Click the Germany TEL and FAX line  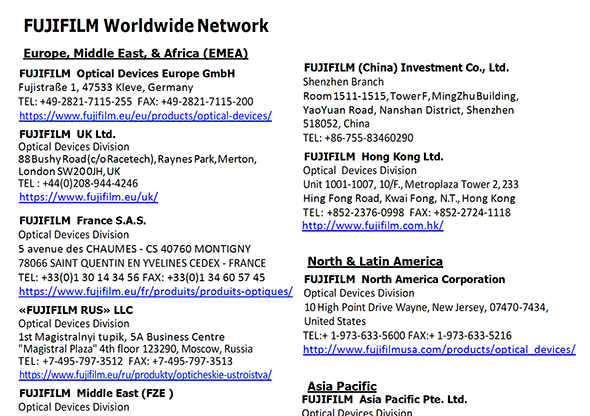tap(136, 102)
